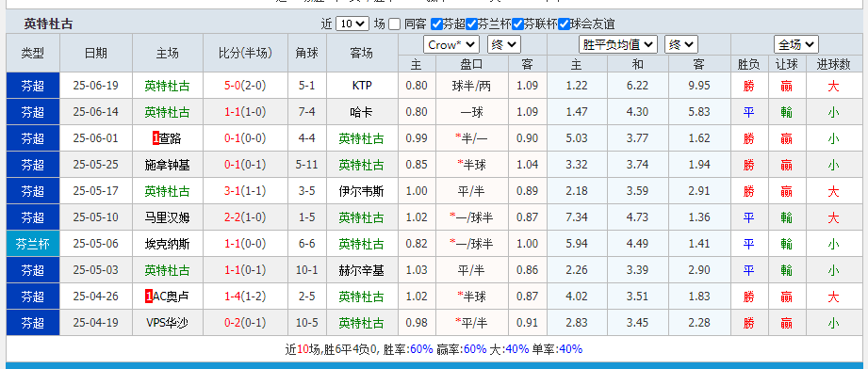Click draw odds 6.22
The height and width of the screenshot is (369, 868).
pos(638,86)
